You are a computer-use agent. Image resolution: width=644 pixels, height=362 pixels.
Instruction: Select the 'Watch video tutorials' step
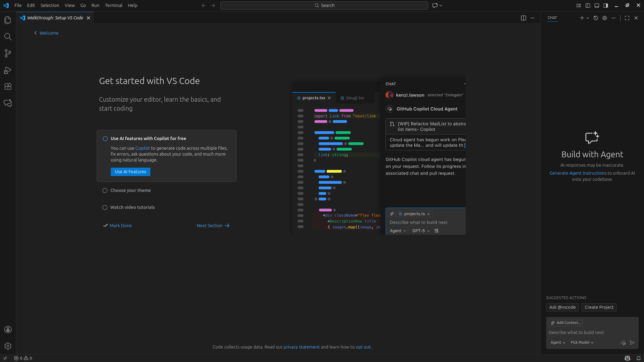coord(132,207)
